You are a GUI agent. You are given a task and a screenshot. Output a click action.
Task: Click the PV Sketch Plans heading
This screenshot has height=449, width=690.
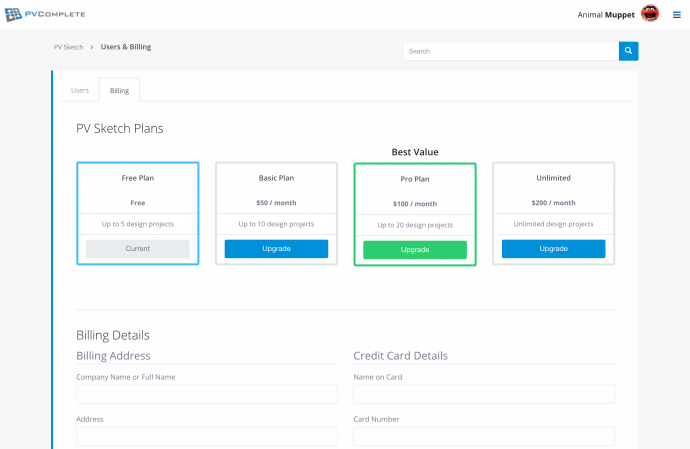[x=120, y=129]
